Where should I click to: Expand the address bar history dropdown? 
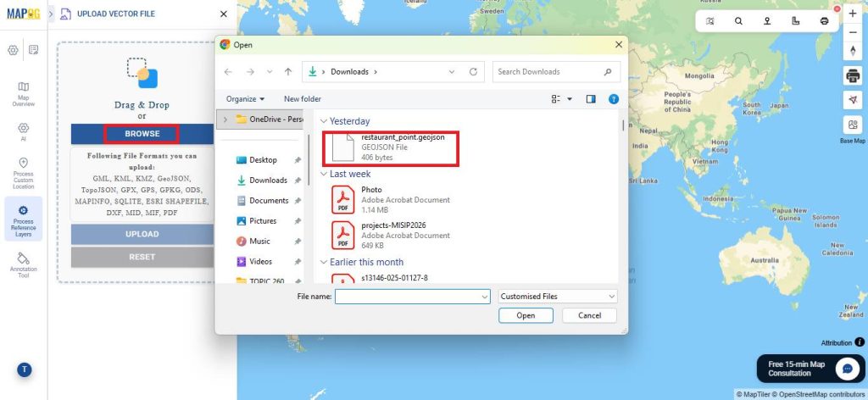click(x=452, y=72)
